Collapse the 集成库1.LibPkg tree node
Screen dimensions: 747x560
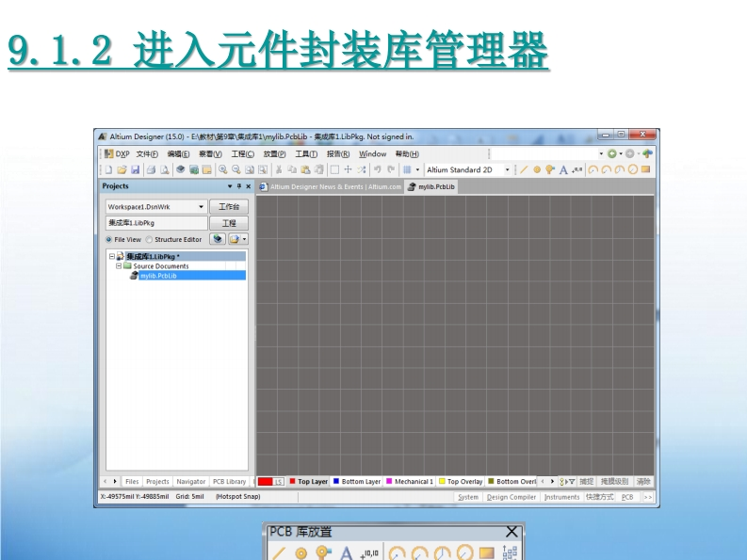pos(112,256)
